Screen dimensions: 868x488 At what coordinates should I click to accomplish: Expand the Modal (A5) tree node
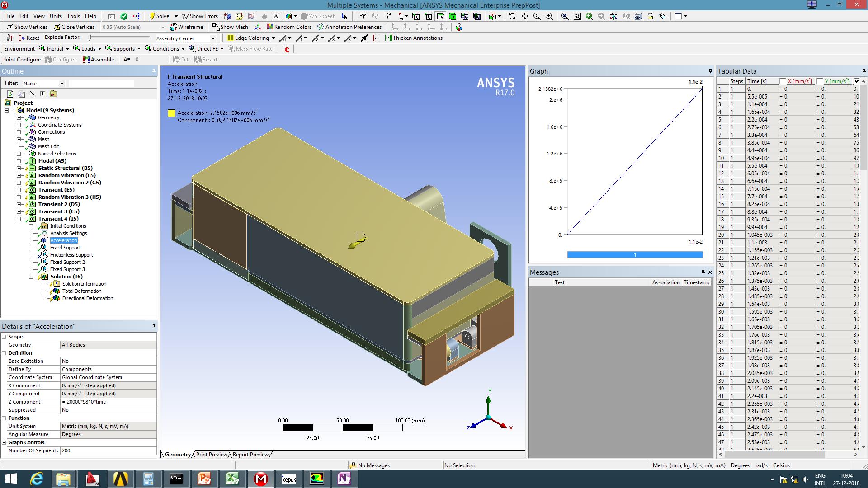(x=19, y=161)
